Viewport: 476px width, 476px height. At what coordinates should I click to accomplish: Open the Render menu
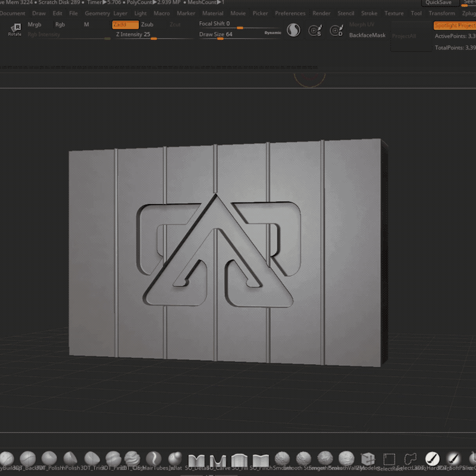[321, 13]
